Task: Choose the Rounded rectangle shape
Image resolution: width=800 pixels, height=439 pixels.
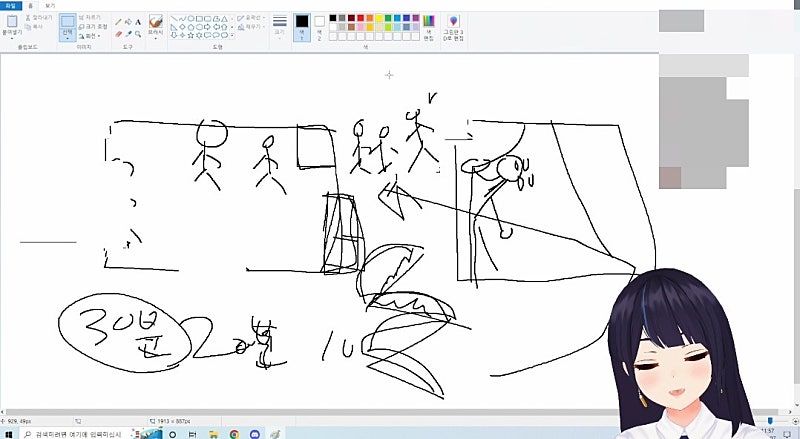Action: (208, 19)
